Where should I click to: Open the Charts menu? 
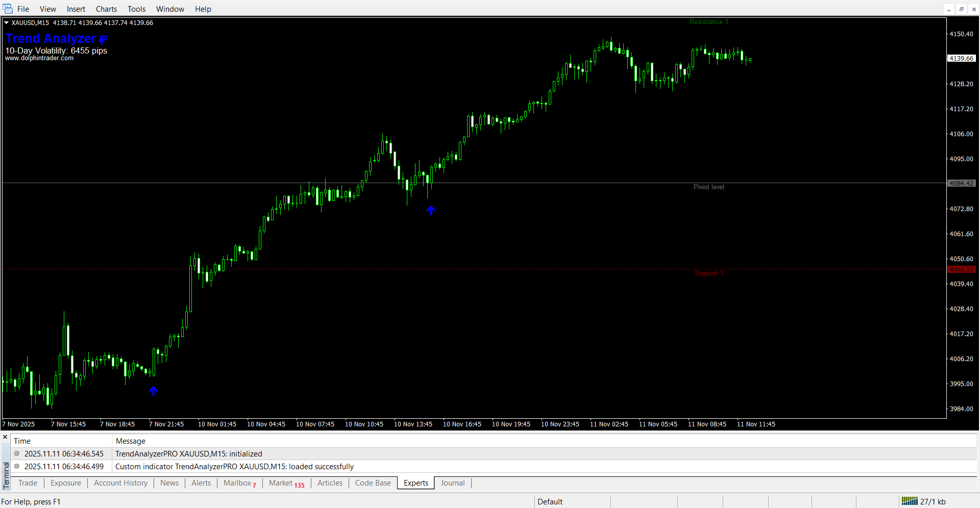point(106,9)
